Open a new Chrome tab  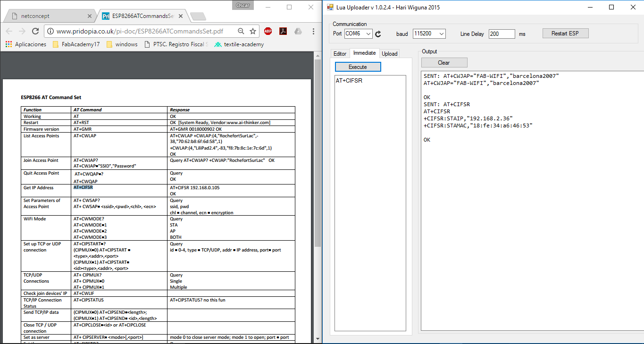coord(198,17)
